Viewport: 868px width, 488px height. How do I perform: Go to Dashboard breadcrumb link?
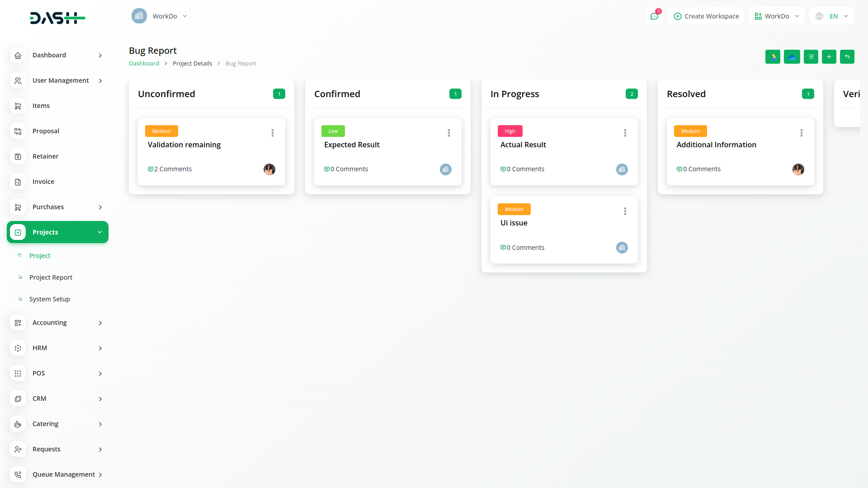tap(144, 64)
